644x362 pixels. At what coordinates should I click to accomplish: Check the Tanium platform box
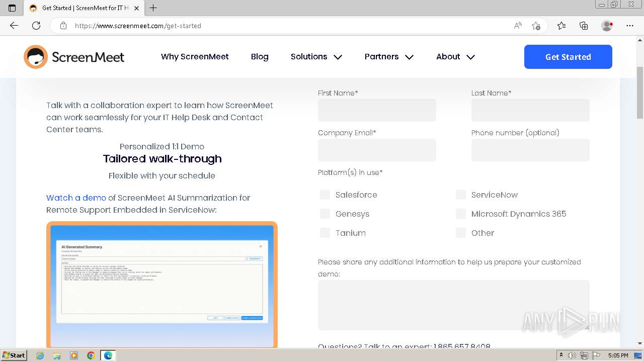(325, 233)
